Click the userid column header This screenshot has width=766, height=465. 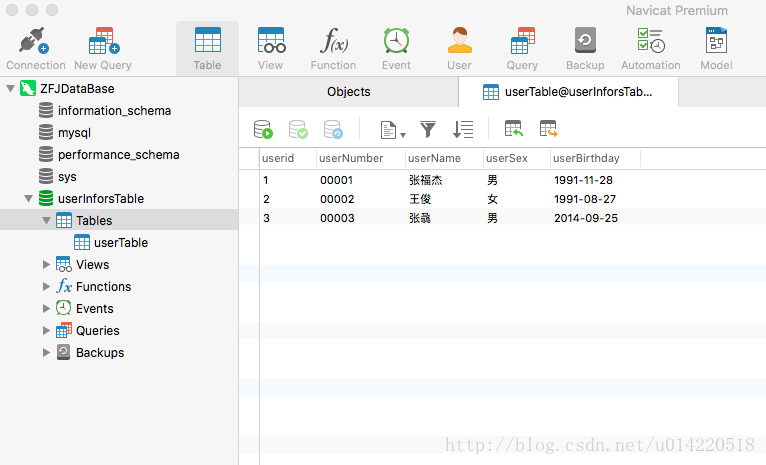[x=288, y=158]
